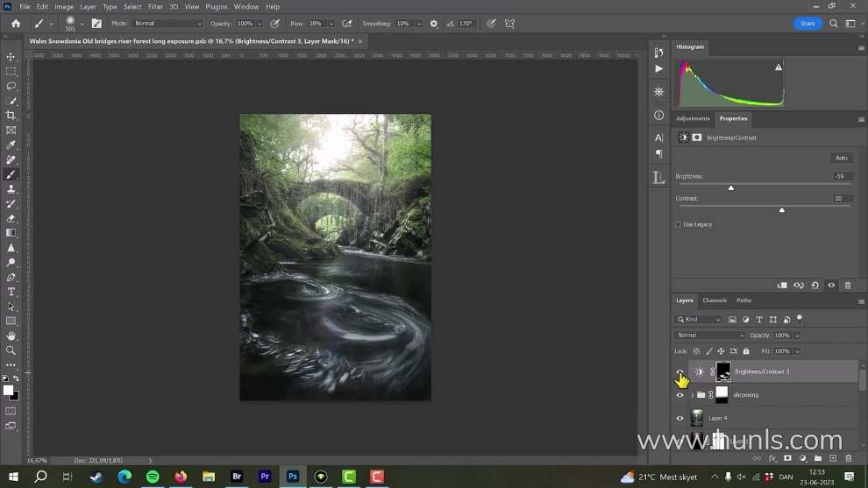Open the Filter menu

(155, 7)
